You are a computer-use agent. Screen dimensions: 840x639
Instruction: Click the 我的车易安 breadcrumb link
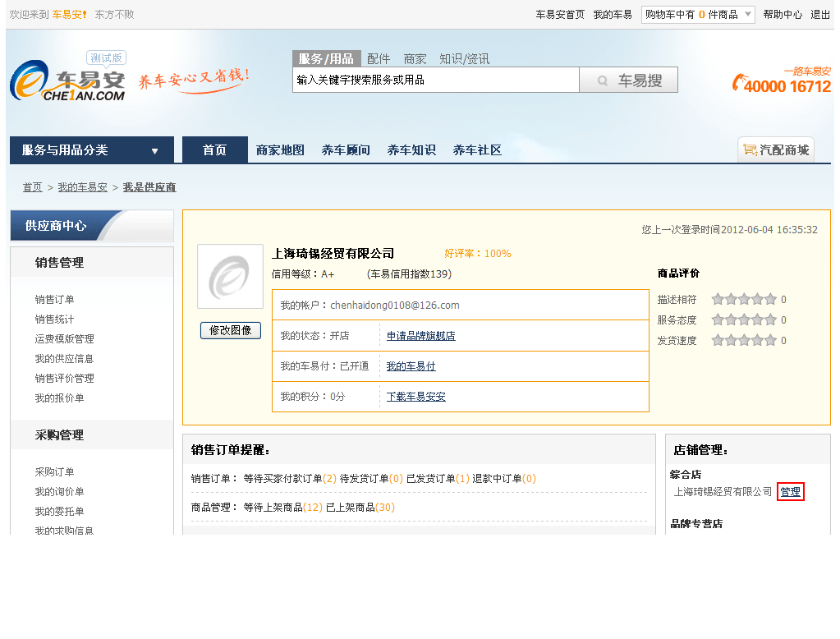pos(82,187)
